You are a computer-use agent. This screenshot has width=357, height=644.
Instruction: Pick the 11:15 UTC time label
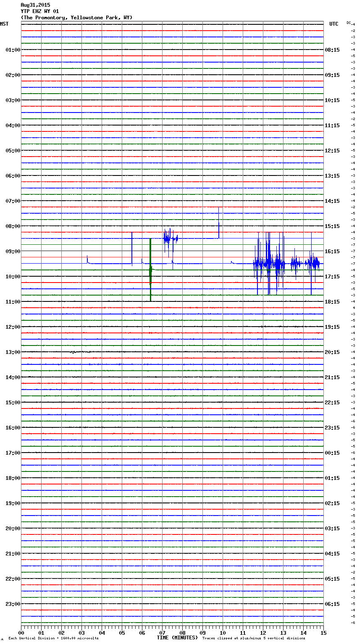(332, 126)
